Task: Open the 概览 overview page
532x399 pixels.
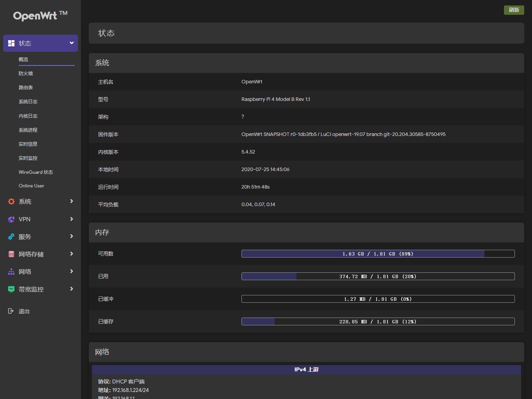Action: tap(23, 59)
